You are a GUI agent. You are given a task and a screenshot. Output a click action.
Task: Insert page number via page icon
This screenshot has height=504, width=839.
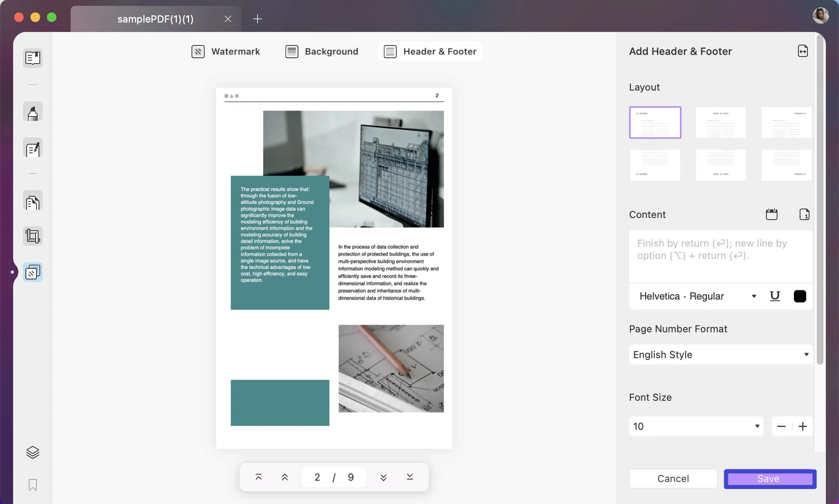point(804,214)
